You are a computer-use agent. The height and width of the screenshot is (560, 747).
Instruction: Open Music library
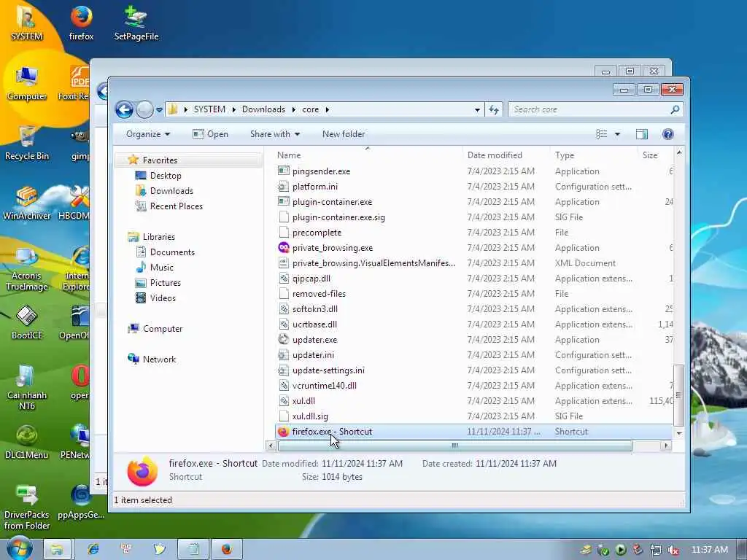(161, 267)
